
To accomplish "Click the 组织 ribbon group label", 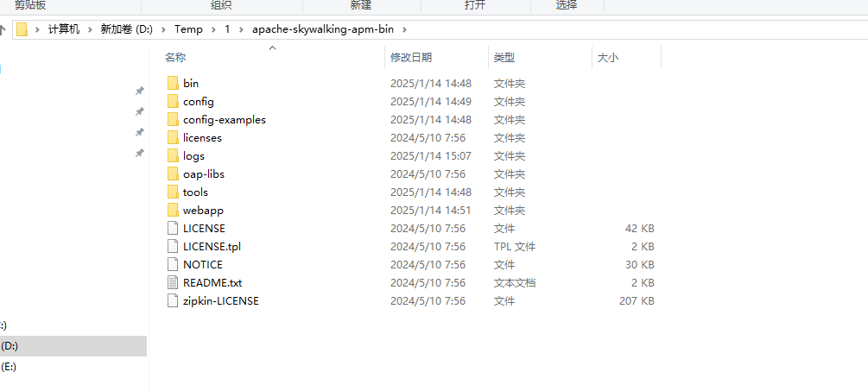I will (221, 5).
